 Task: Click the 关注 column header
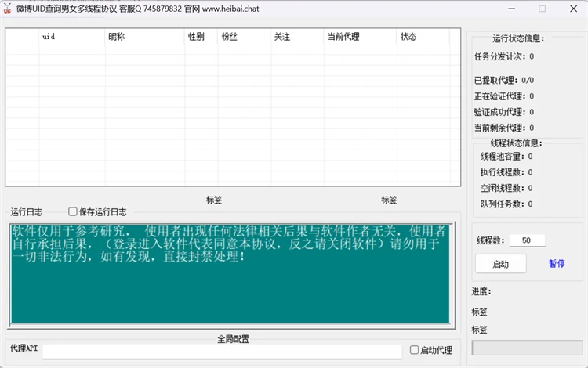(297, 37)
